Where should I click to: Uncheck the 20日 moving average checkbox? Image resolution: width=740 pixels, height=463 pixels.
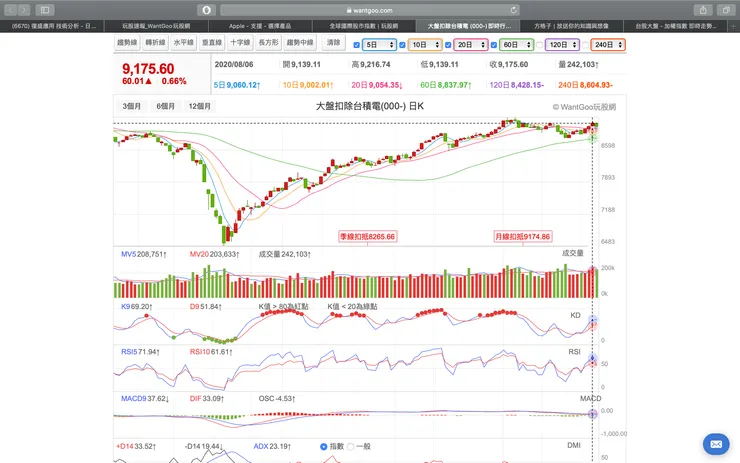pyautogui.click(x=448, y=45)
